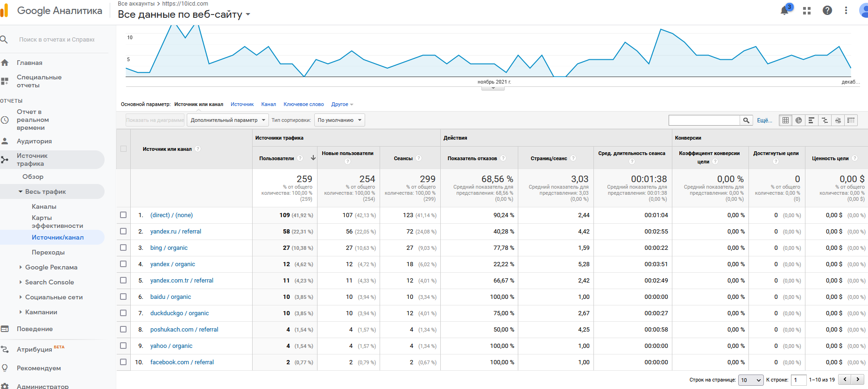
Task: Click the Attribution path icon
Action: pyautogui.click(x=5, y=349)
